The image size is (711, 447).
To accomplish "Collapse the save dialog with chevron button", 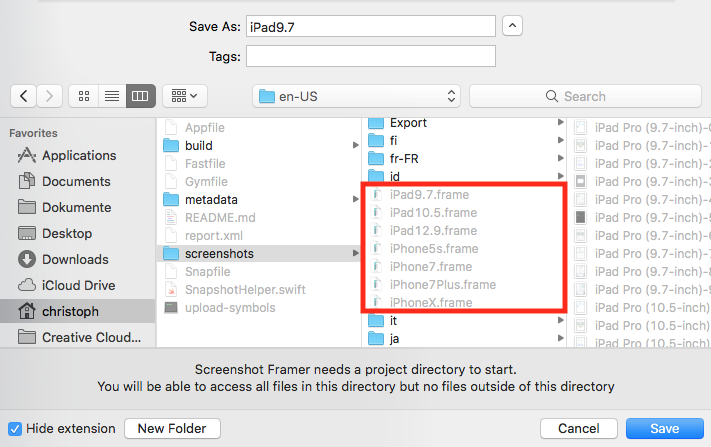I will click(511, 25).
